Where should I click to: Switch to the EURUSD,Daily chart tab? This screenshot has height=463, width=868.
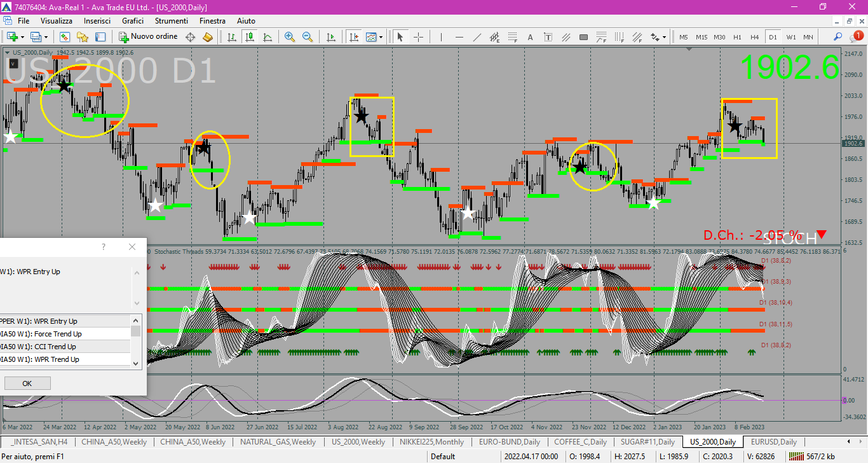(x=773, y=441)
